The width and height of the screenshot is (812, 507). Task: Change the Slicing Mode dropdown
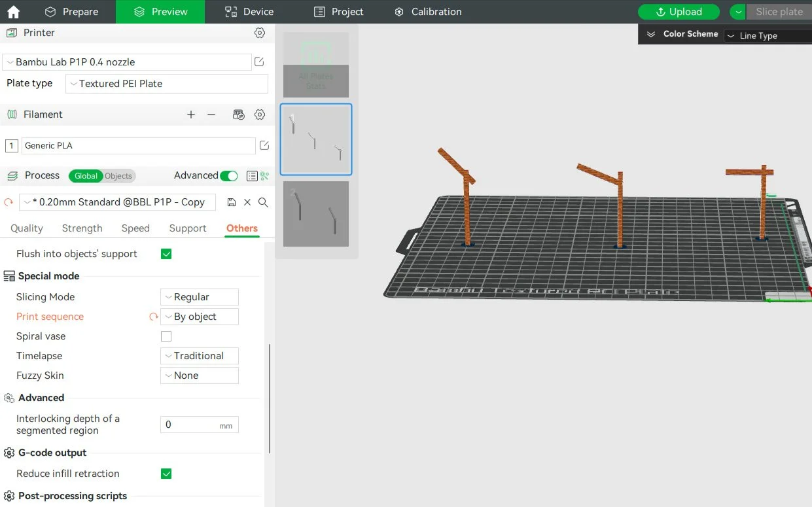coord(200,297)
